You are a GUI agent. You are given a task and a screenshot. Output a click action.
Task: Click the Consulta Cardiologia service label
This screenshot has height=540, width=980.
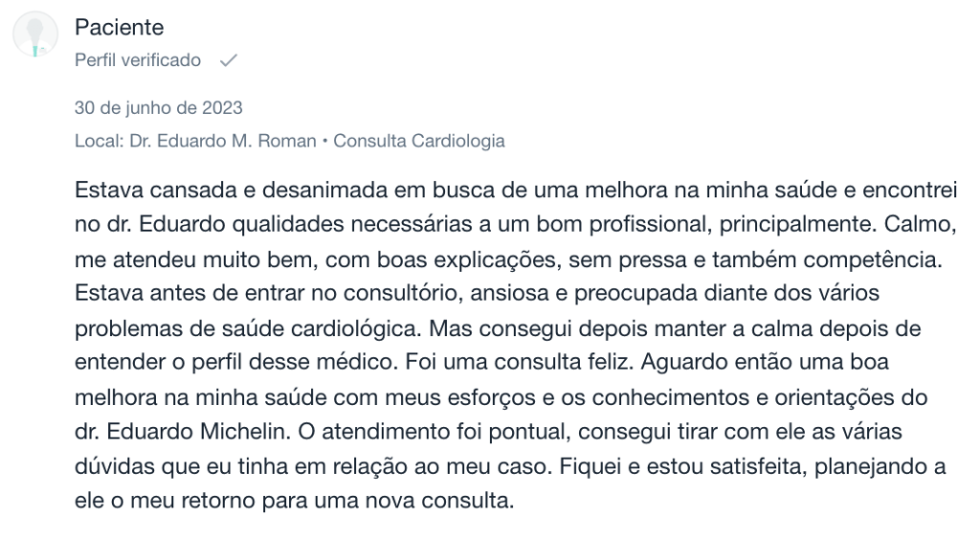click(x=419, y=142)
